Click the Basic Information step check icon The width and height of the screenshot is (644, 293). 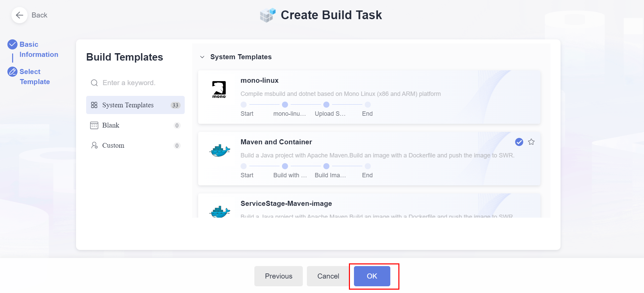[12, 44]
